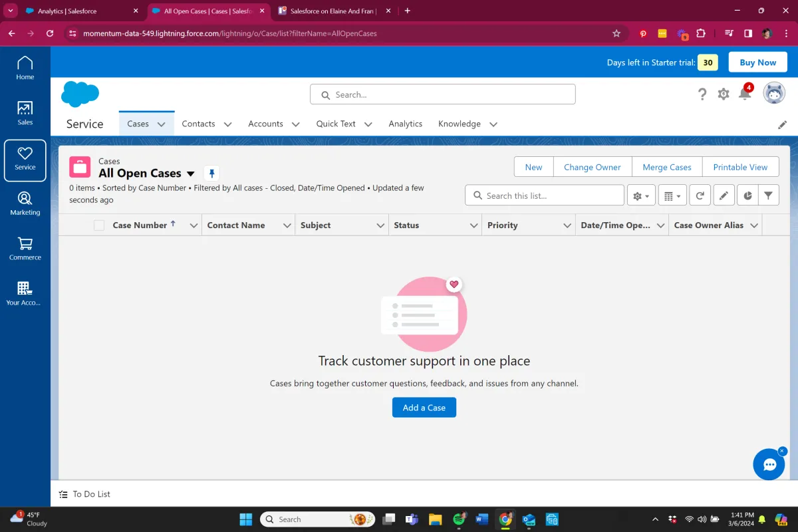This screenshot has height=532, width=798.
Task: Open Priority column menu chevron
Action: (567, 225)
